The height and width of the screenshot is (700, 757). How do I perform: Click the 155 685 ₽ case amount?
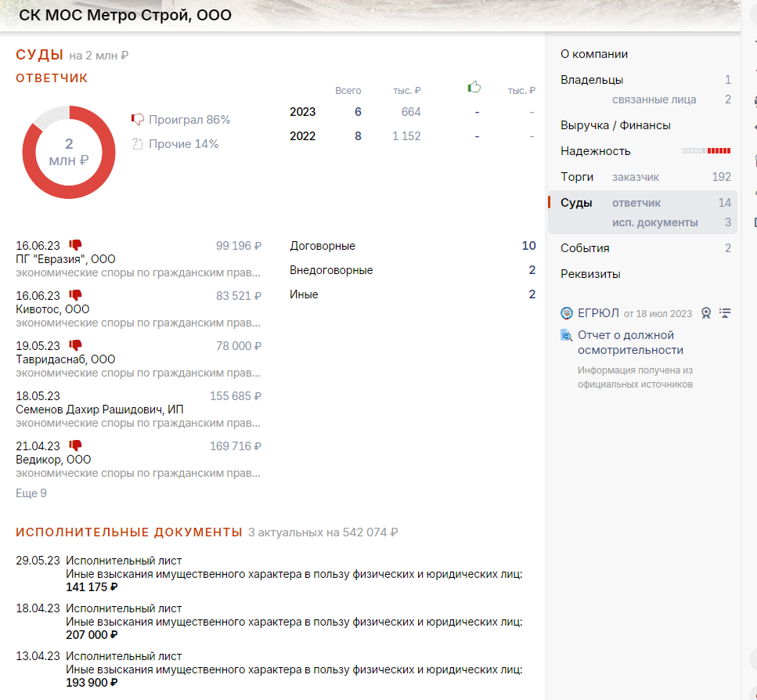coord(236,396)
